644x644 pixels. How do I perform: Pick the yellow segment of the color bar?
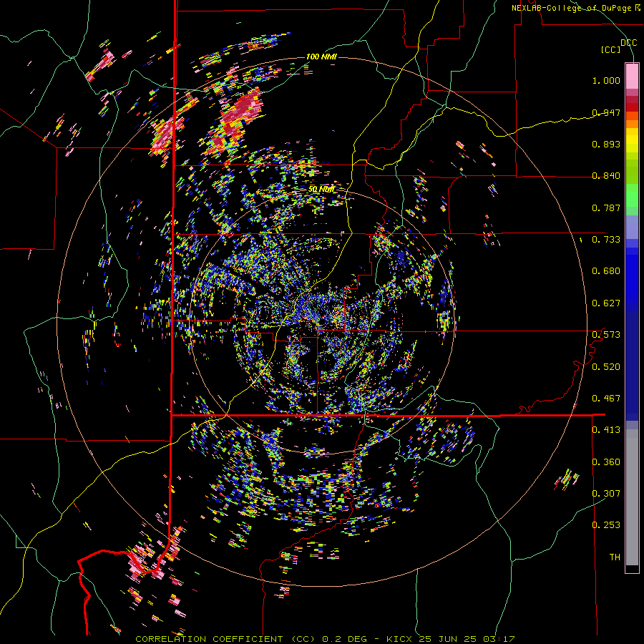[x=632, y=140]
